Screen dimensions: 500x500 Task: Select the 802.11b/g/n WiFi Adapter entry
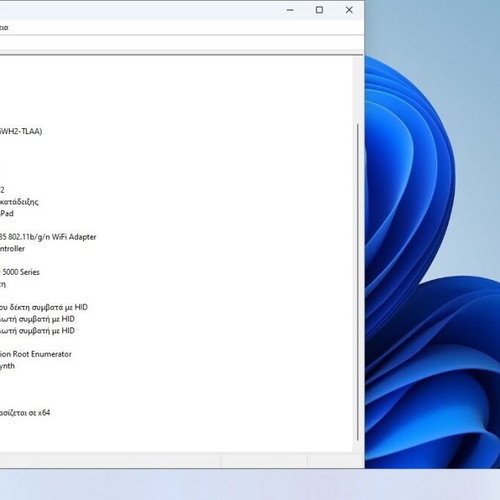pos(48,237)
